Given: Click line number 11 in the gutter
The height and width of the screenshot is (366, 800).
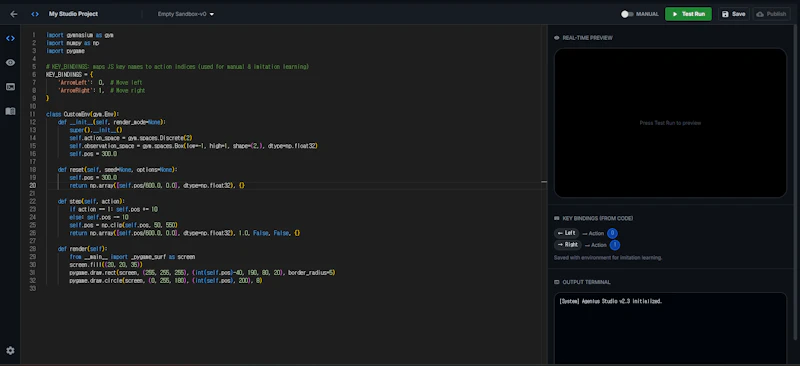Looking at the screenshot, I should coord(33,114).
